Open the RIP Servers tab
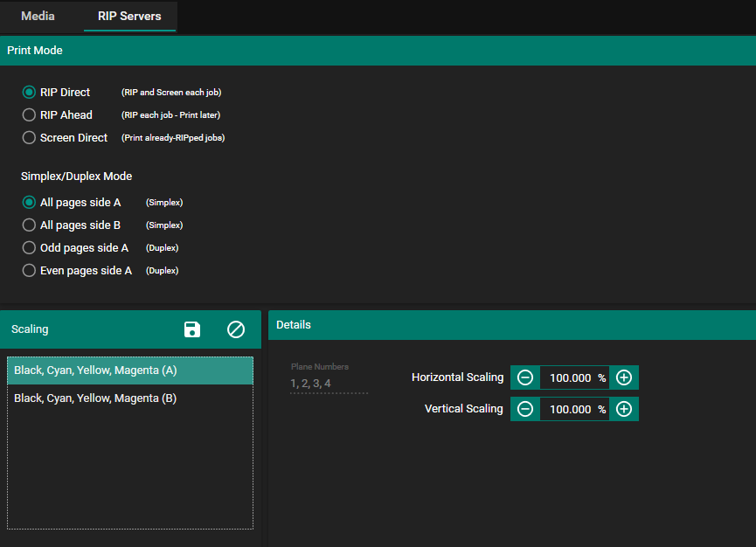756x547 pixels. [x=129, y=16]
